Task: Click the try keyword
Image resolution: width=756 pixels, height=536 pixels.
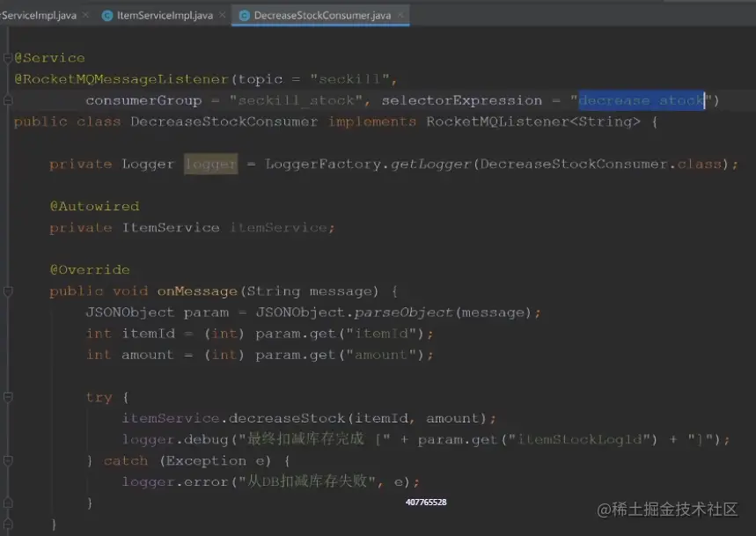Action: point(99,397)
